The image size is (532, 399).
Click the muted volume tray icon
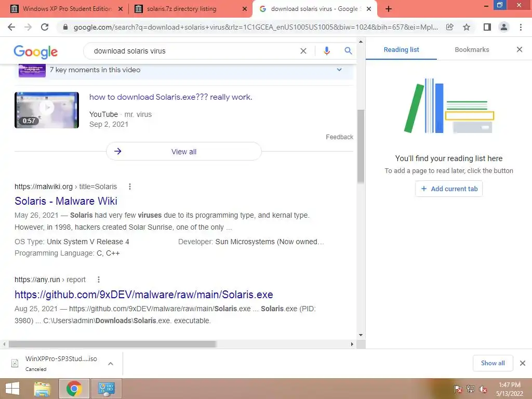[x=483, y=389]
